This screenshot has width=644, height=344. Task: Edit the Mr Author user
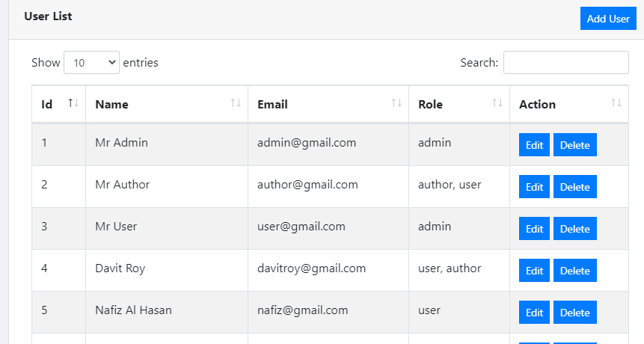534,187
